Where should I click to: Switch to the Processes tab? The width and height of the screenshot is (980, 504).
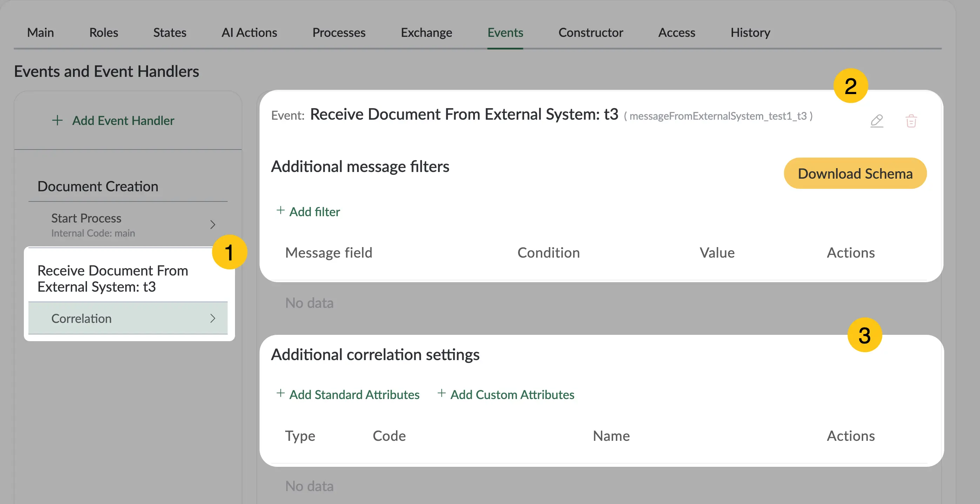point(338,32)
